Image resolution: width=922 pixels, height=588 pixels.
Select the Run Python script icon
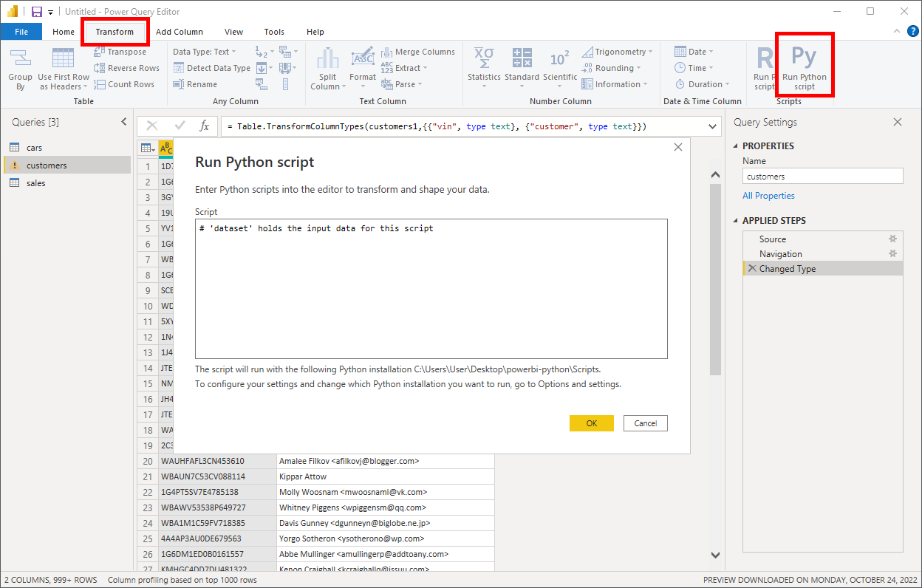[x=805, y=66]
